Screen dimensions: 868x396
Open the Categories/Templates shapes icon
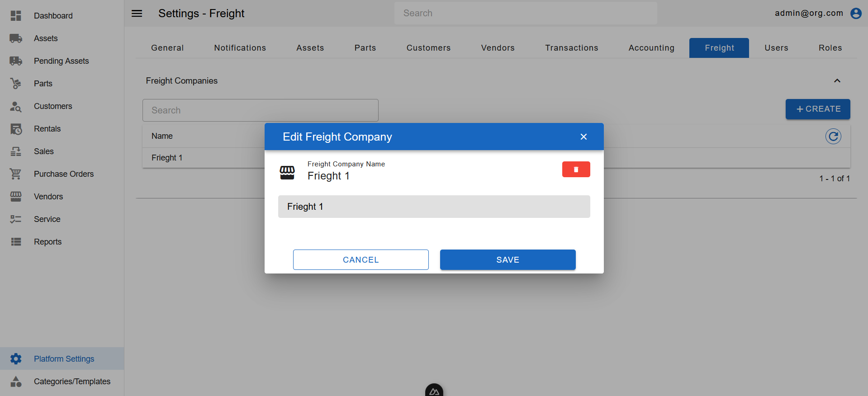coord(16,382)
